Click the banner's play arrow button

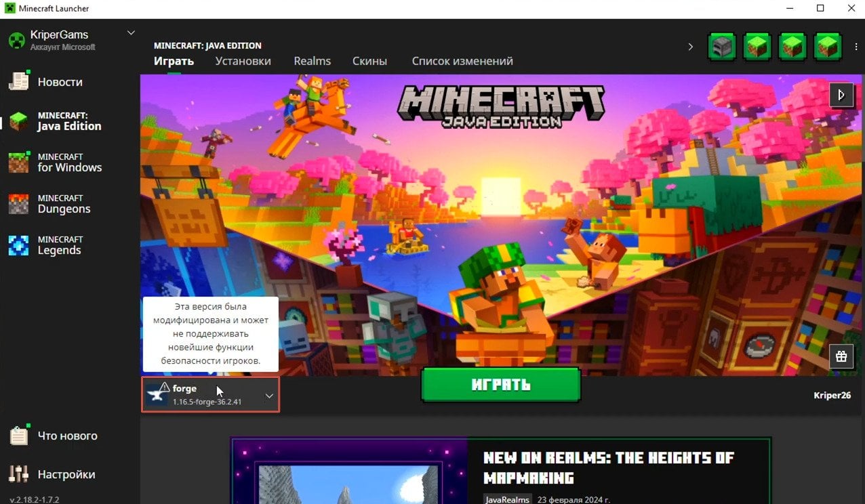[x=841, y=95]
